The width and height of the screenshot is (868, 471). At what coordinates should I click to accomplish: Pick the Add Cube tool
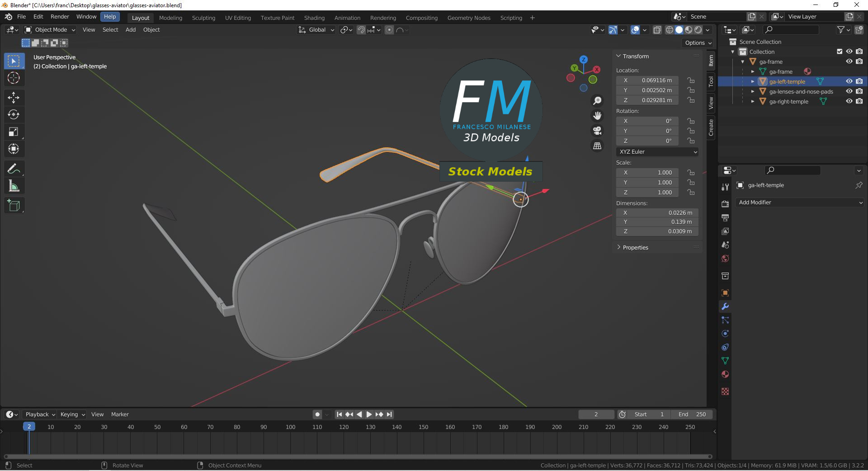(x=14, y=206)
